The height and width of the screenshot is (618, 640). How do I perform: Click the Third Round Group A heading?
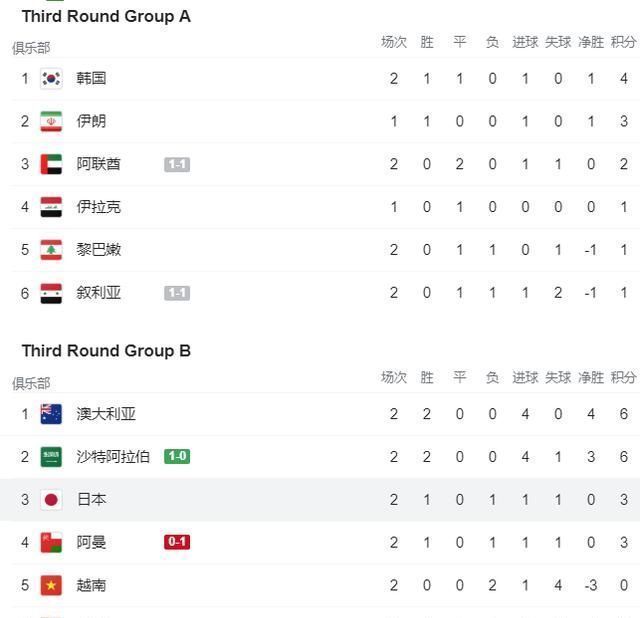106,16
